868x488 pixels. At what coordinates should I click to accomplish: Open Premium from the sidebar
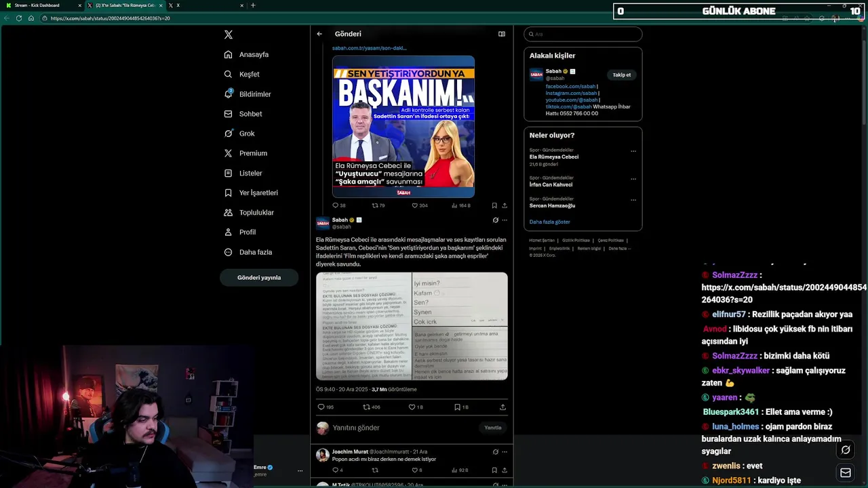(245, 153)
